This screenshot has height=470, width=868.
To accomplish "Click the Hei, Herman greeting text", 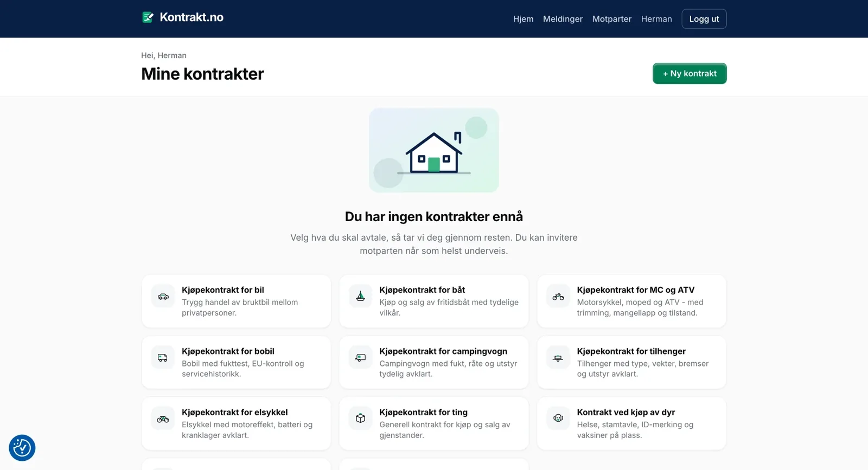I will 164,55.
